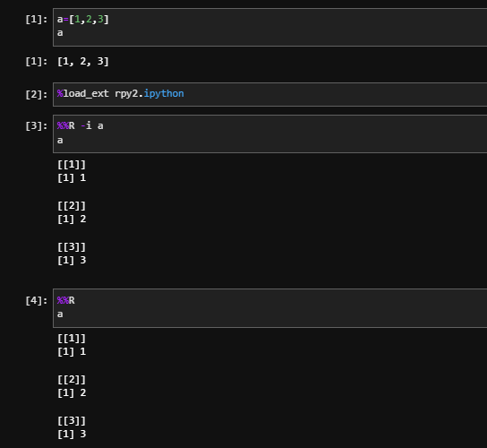
Task: Click the input prompt [3]:
Action: tap(37, 126)
